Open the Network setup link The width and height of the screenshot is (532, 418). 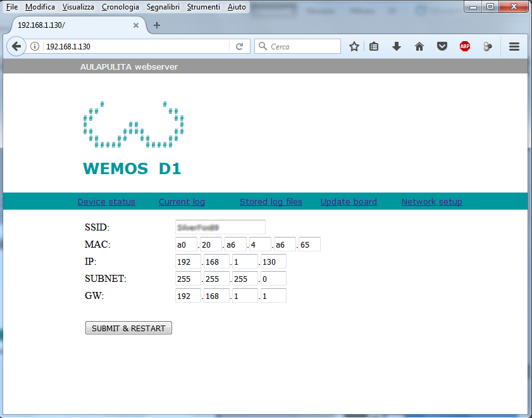(x=431, y=201)
